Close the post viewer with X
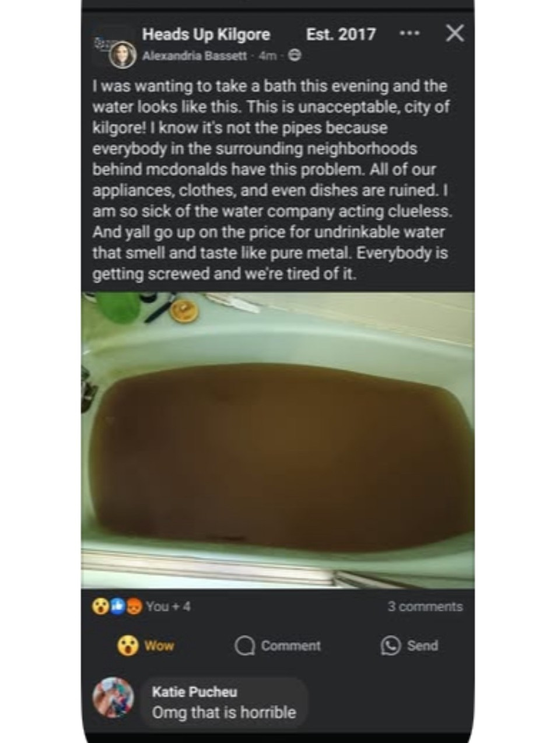560x743 pixels. tap(454, 33)
